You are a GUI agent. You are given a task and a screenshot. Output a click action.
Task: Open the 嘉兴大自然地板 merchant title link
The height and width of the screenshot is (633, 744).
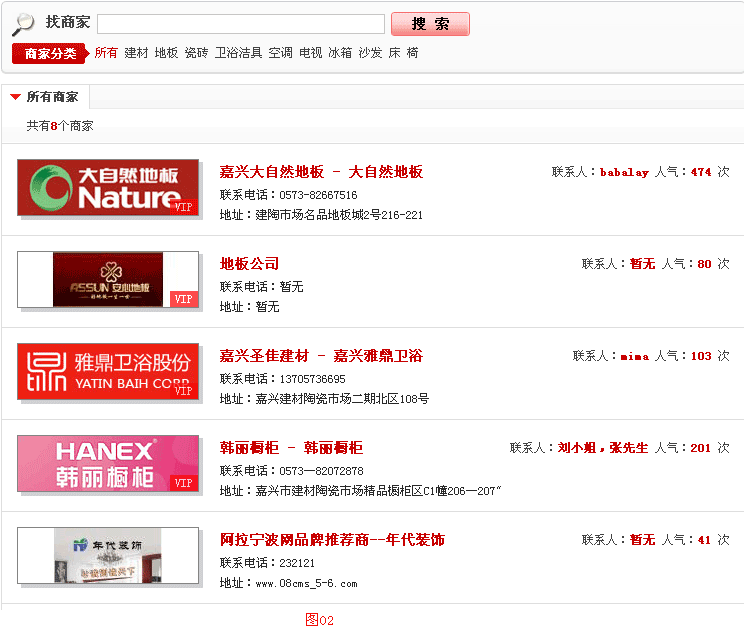(x=321, y=172)
